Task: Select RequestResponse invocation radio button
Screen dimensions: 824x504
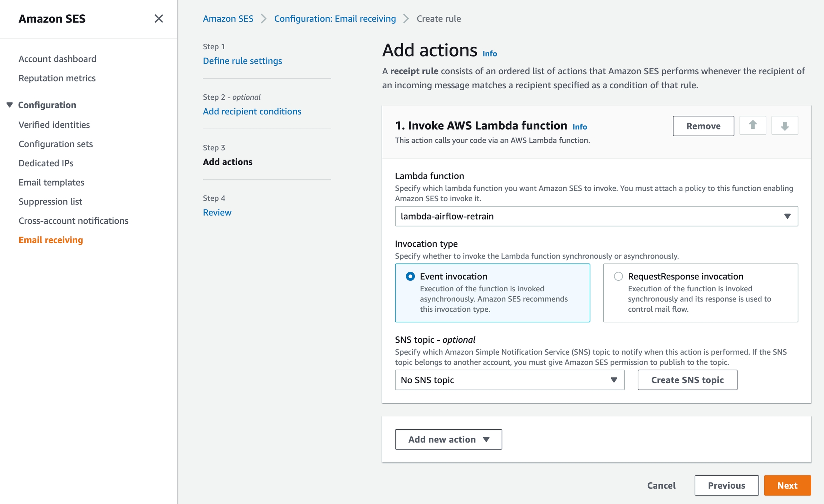Action: coord(618,276)
